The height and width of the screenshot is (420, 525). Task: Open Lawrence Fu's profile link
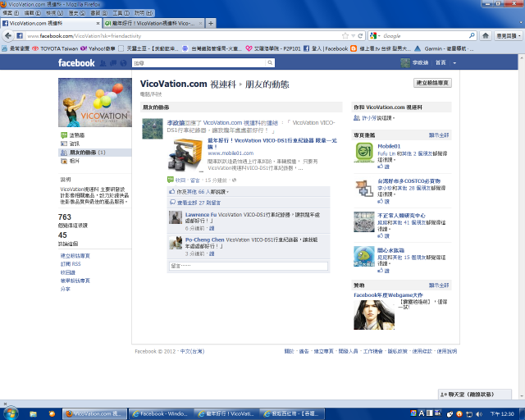click(x=201, y=214)
